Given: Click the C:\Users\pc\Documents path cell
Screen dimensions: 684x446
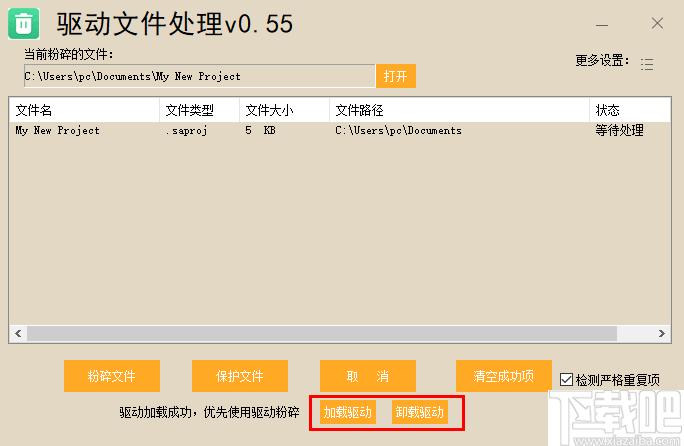Looking at the screenshot, I should tap(398, 130).
